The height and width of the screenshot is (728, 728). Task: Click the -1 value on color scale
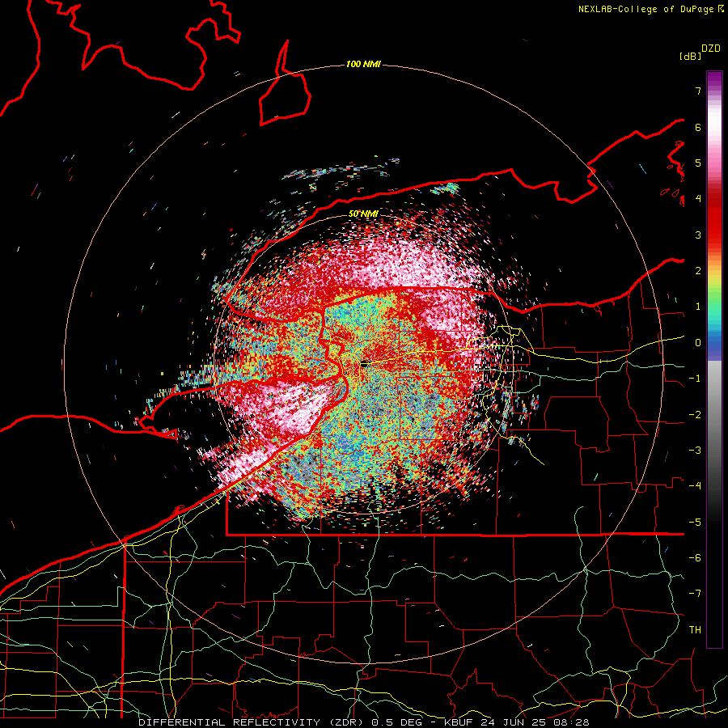tap(695, 379)
